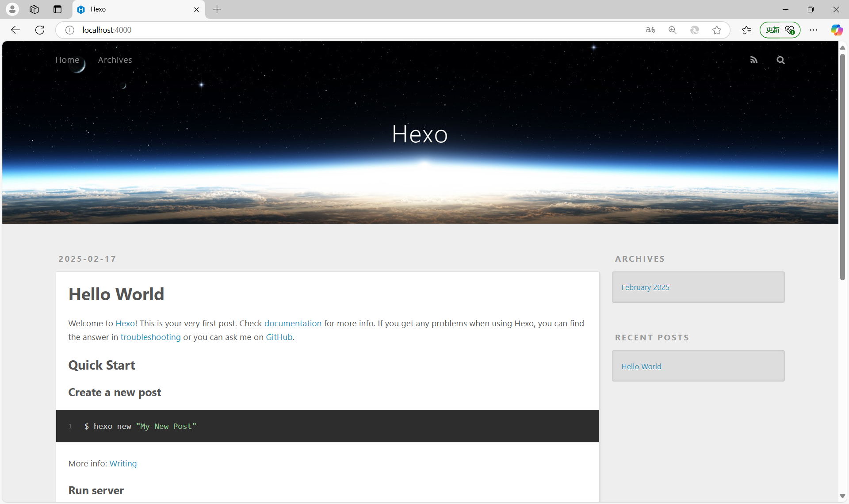Open browser settings and more menu

coord(814,30)
